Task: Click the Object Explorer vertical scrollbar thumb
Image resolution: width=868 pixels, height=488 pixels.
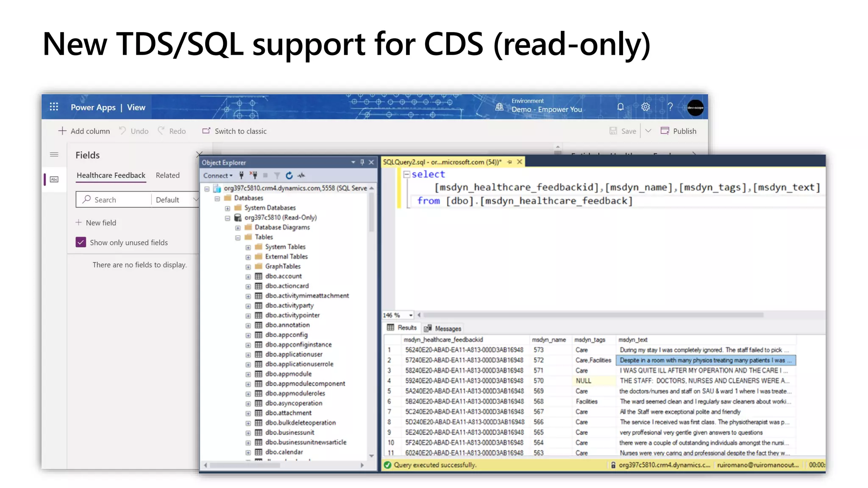Action: click(371, 212)
